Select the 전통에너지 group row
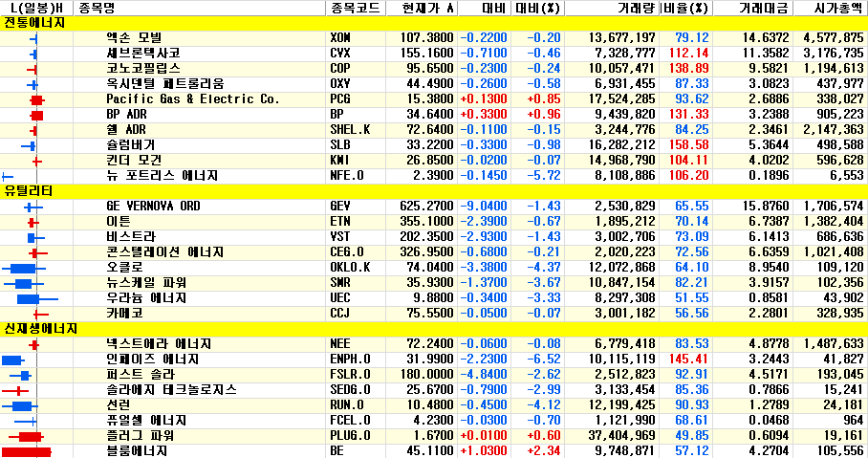Screen dimensions: 868x458 point(434,23)
